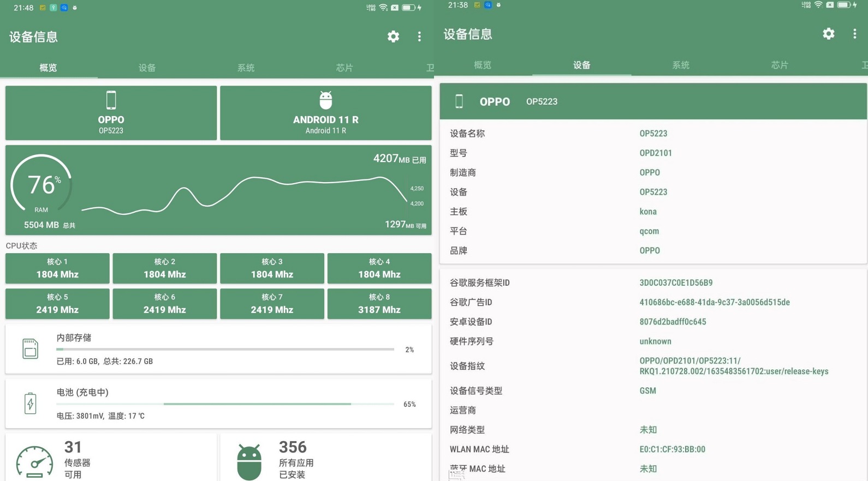868x481 pixels.
Task: Tap 谷歌广告ID value
Action: [715, 302]
